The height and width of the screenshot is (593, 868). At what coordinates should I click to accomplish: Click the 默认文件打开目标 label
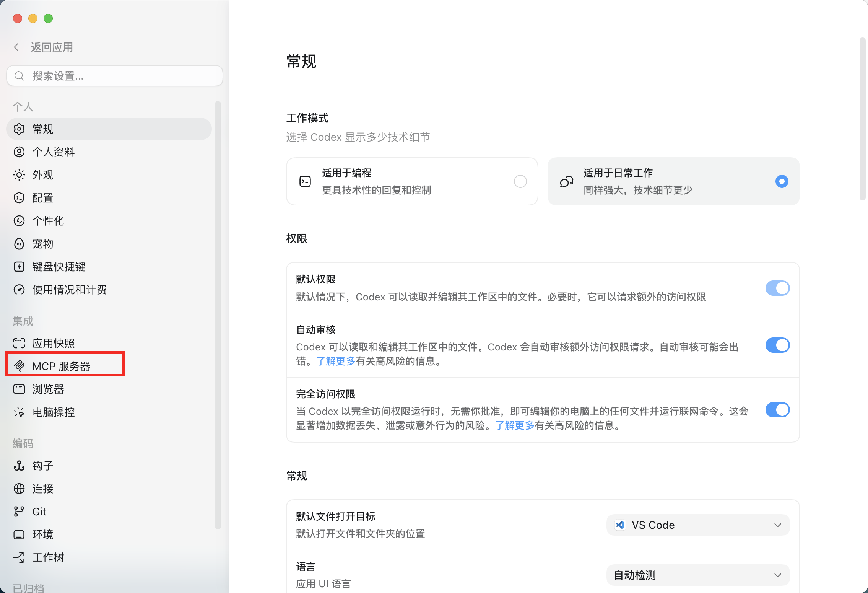point(336,516)
